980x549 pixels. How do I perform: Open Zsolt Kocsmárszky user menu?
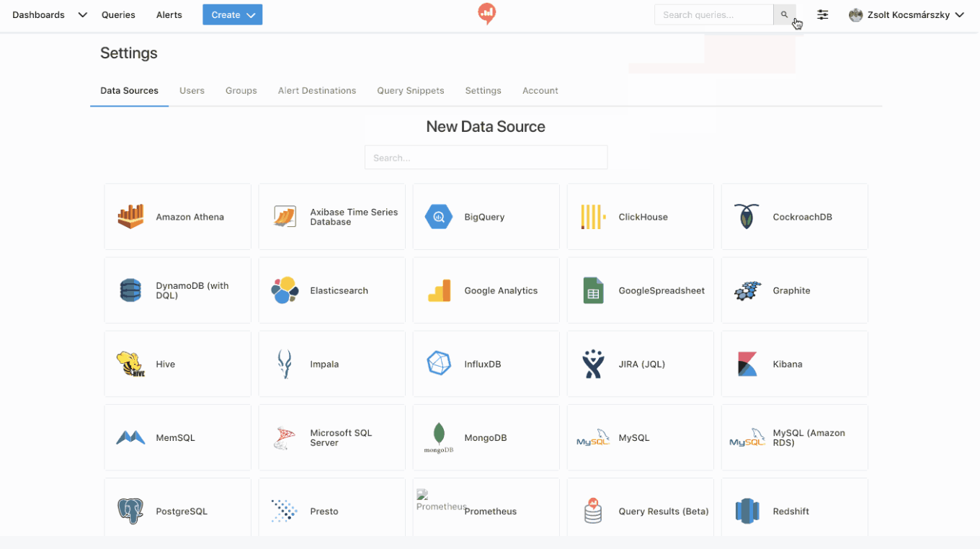click(906, 14)
